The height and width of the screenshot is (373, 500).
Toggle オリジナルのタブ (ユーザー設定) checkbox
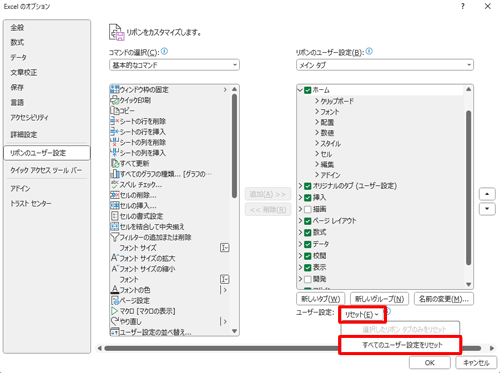tap(308, 186)
